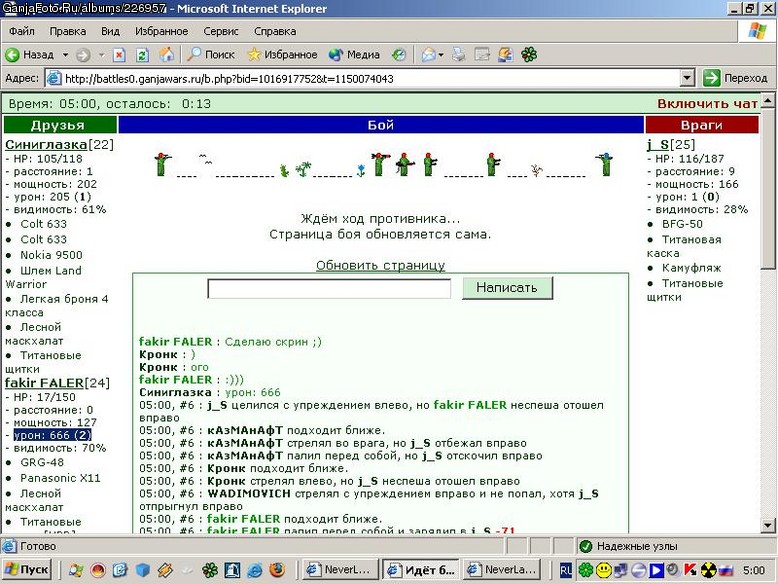Image resolution: width=778 pixels, height=584 pixels.
Task: Click the rightmost soldier sprite in battle field
Action: click(x=605, y=164)
